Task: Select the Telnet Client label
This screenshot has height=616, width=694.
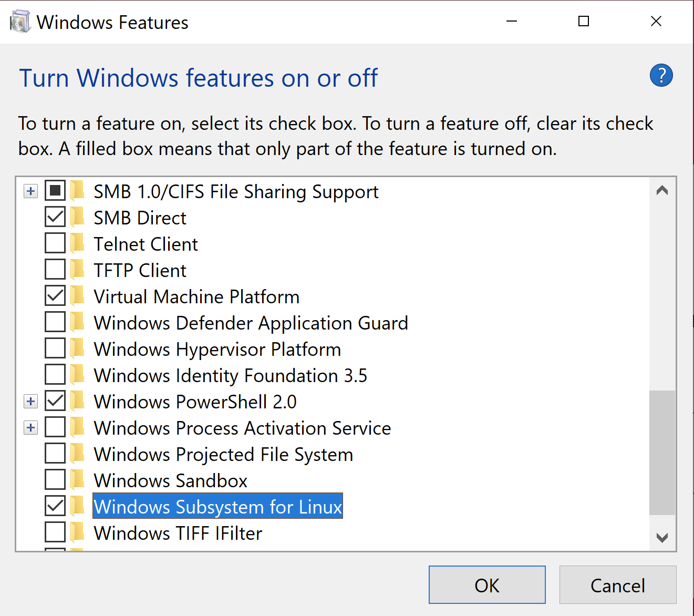Action: (x=146, y=244)
